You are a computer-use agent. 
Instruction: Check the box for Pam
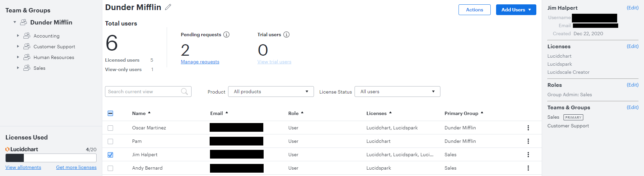(x=110, y=141)
